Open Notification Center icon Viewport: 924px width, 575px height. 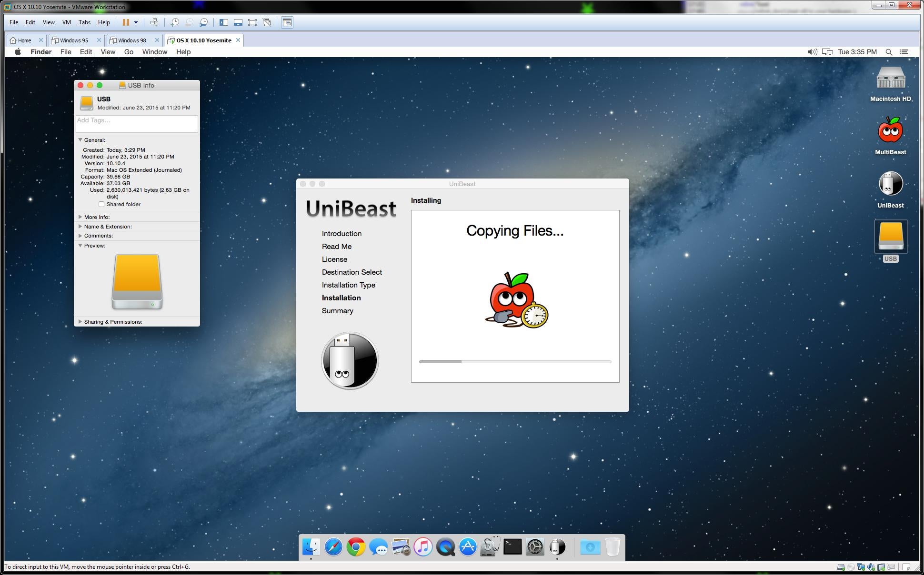[x=904, y=52]
